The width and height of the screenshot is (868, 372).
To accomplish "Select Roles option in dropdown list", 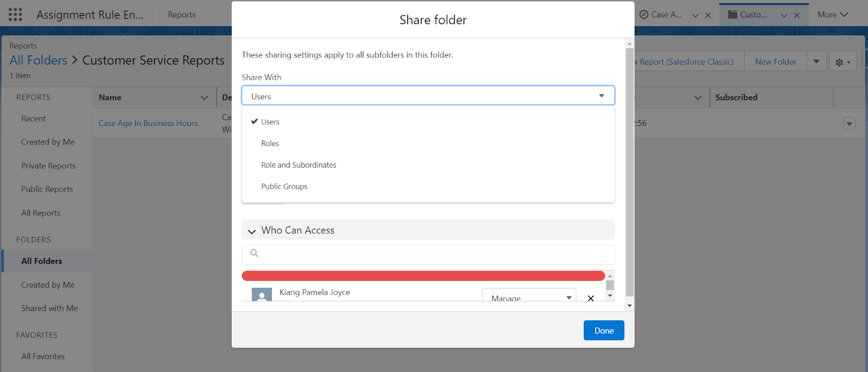I will (x=428, y=143).
